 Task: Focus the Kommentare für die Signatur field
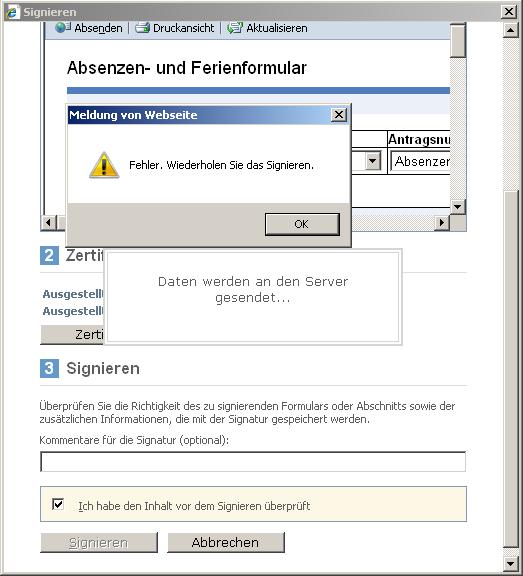(253, 462)
